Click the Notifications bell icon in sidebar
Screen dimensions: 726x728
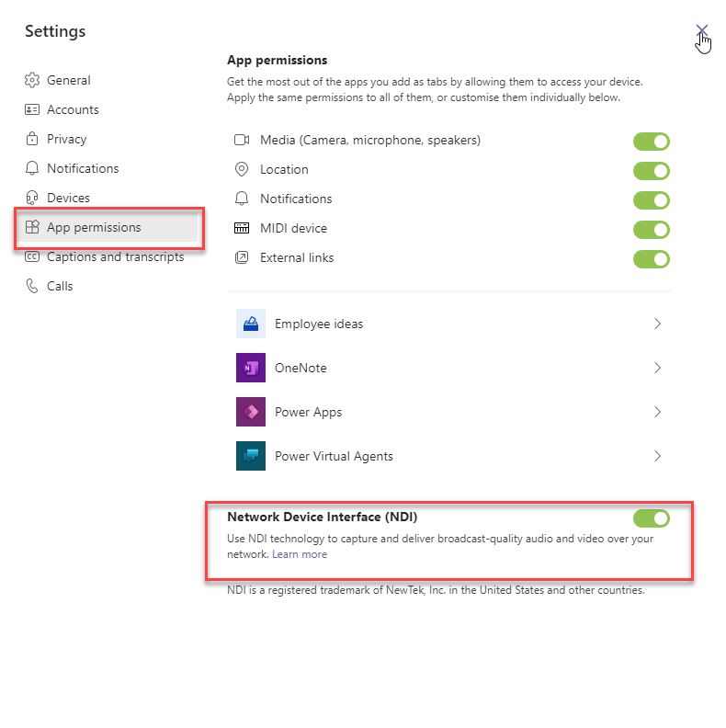(32, 168)
